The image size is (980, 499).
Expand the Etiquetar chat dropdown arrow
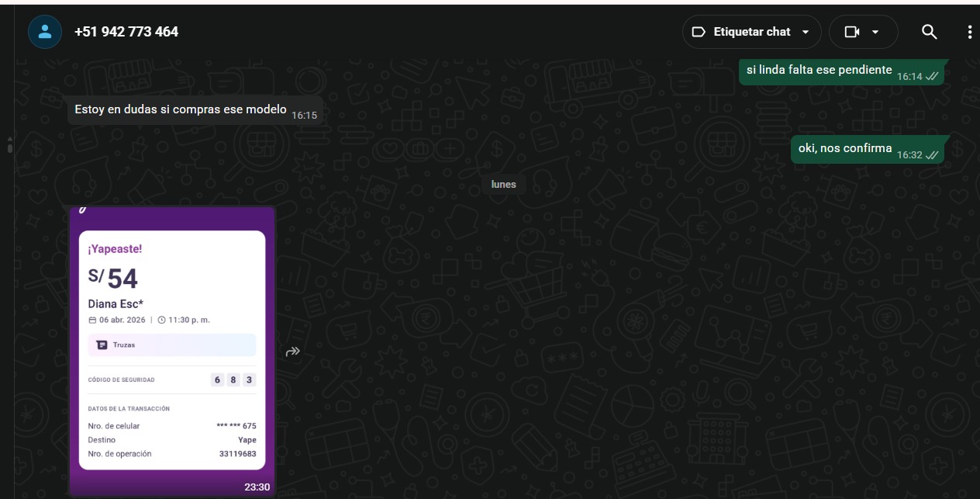pos(806,32)
